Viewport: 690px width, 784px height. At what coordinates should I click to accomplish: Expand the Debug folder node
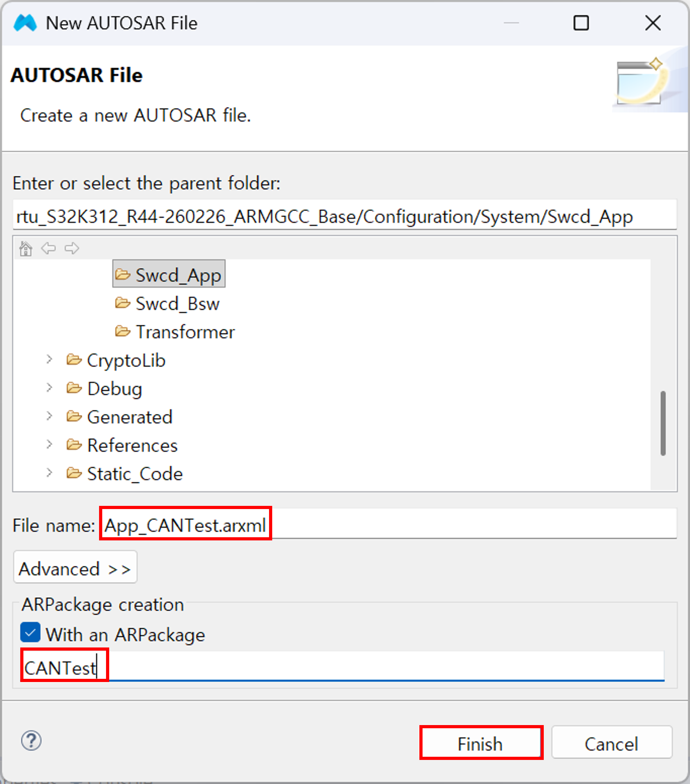[49, 388]
